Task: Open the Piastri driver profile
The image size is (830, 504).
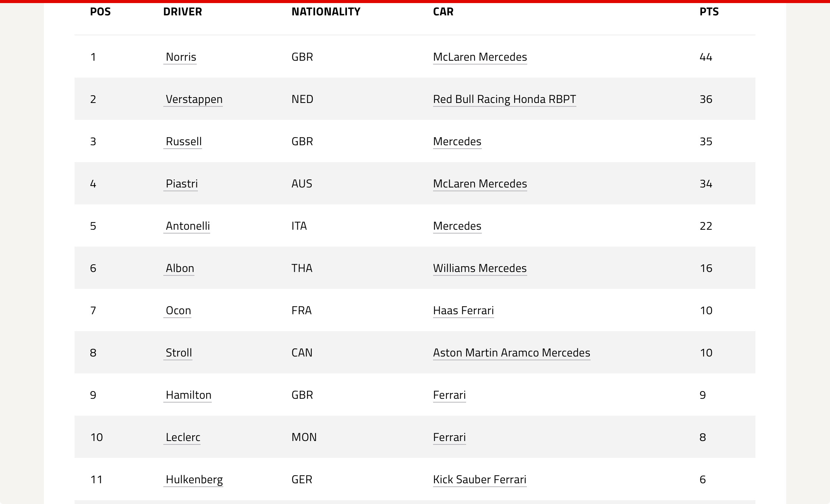Action: click(x=181, y=184)
